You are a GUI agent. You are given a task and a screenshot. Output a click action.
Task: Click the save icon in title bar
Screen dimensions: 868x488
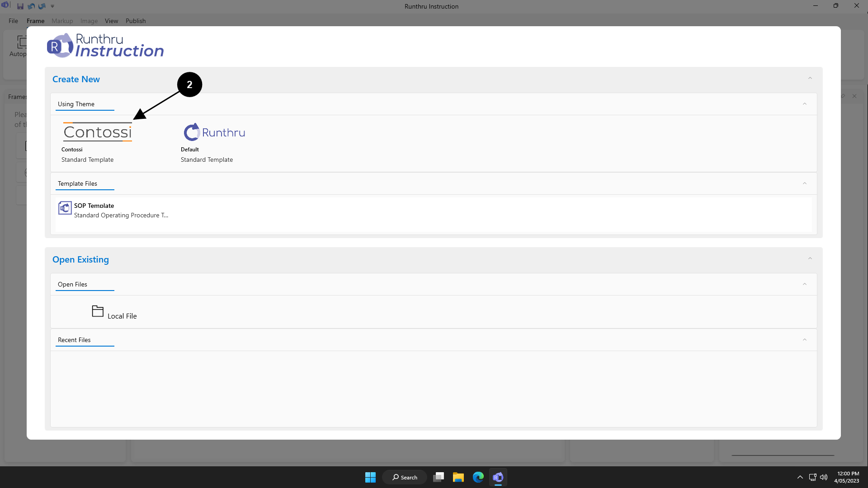click(20, 6)
